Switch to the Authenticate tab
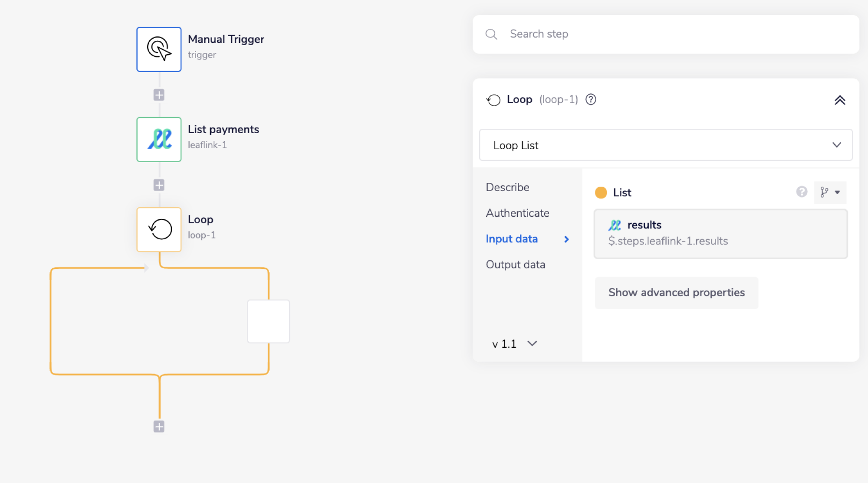The image size is (868, 483). pos(517,213)
